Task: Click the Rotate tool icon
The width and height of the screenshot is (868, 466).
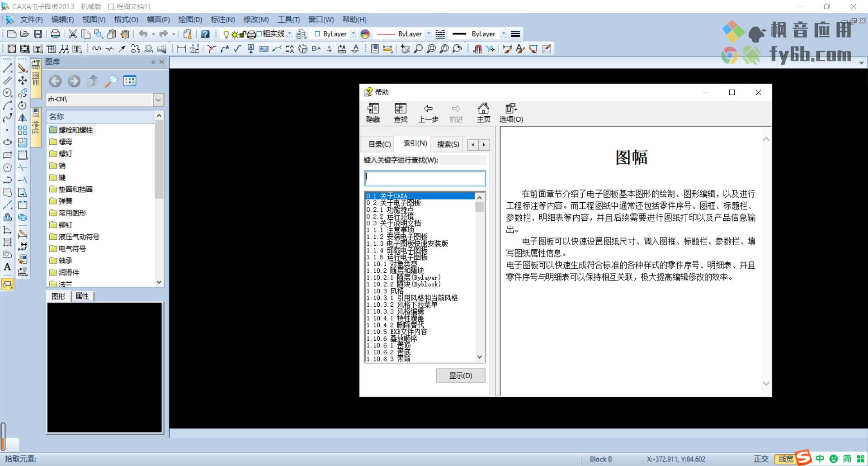Action: tap(22, 105)
